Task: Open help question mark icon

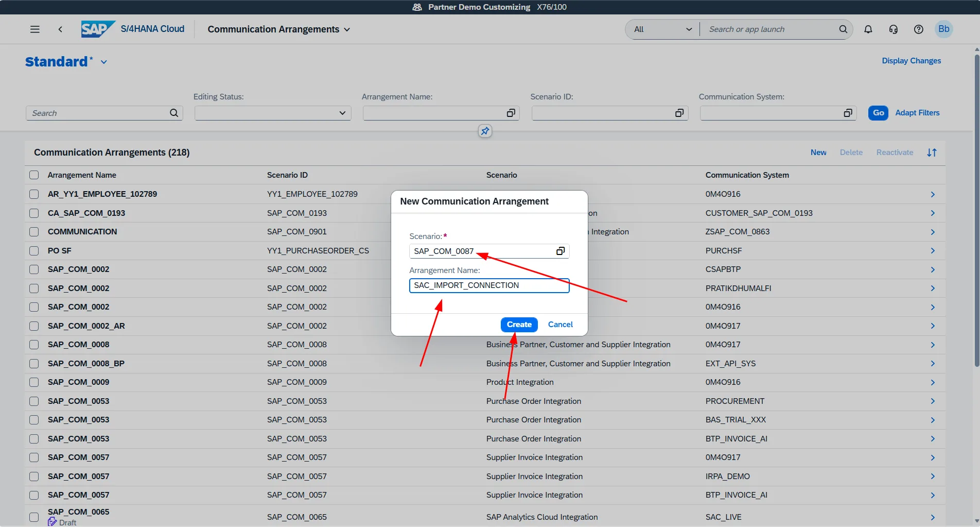Action: tap(919, 29)
